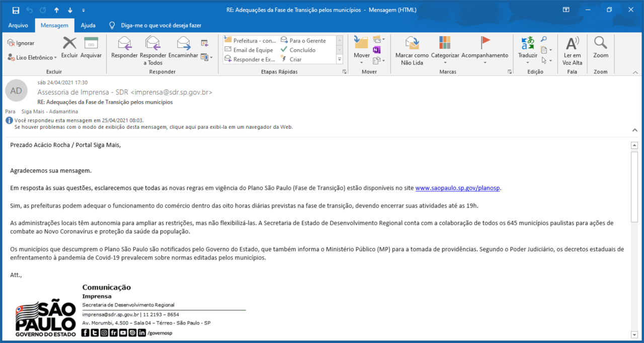Click the Save icon in title bar
644x343 pixels.
(16, 10)
